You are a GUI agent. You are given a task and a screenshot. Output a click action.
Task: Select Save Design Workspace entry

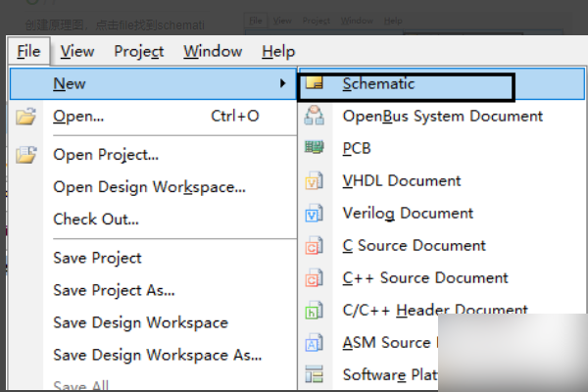(140, 322)
